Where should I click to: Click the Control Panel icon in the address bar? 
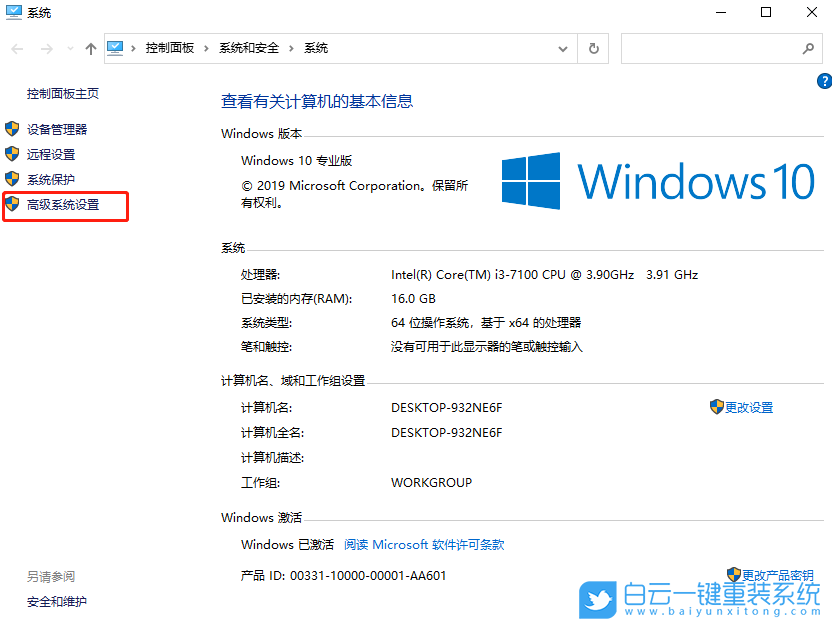click(x=116, y=47)
